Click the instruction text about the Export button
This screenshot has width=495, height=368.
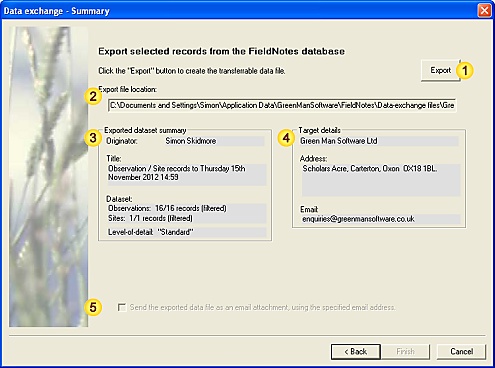click(192, 71)
